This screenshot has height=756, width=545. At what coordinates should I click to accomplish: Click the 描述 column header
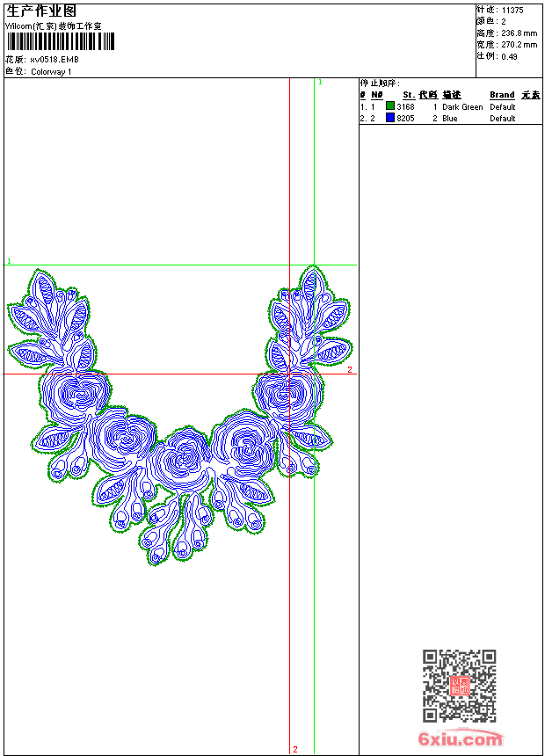coord(452,95)
